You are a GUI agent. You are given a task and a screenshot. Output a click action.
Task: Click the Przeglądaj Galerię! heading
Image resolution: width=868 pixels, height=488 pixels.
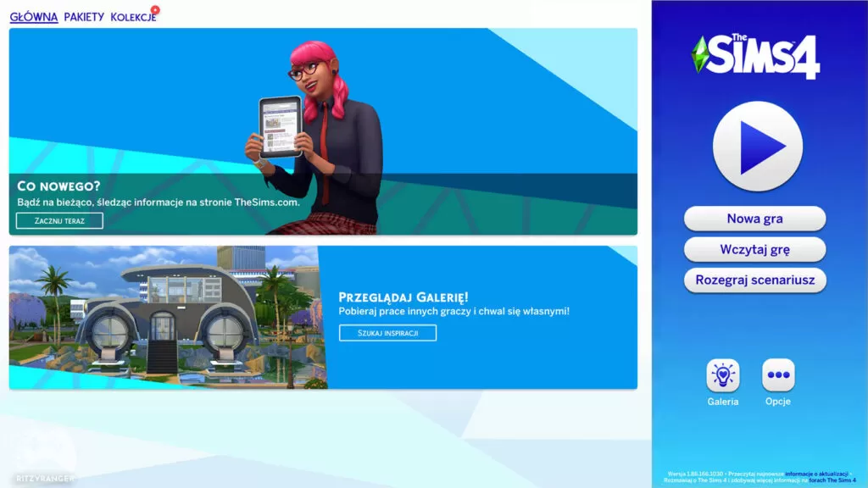[x=403, y=297]
